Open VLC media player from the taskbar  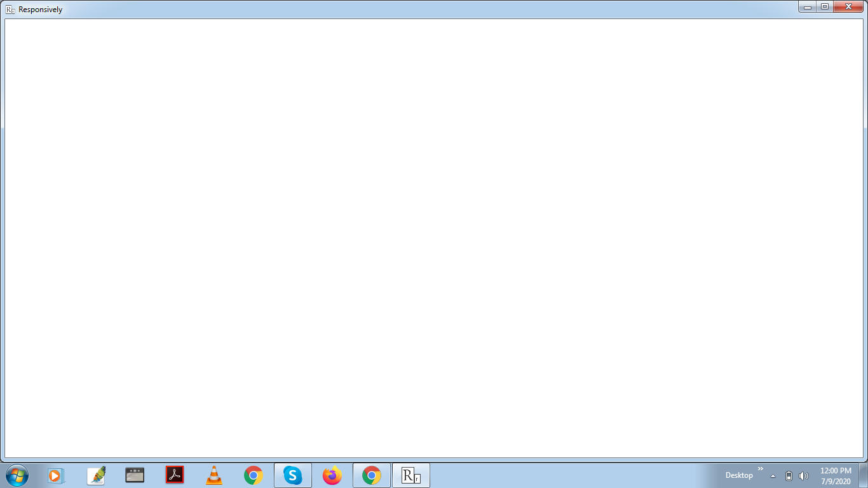(214, 475)
